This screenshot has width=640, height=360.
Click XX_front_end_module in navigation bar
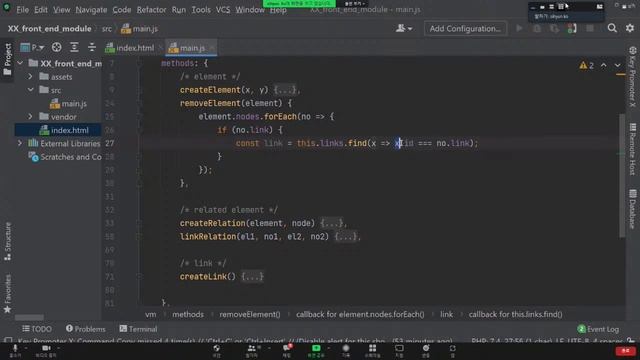coord(49,29)
